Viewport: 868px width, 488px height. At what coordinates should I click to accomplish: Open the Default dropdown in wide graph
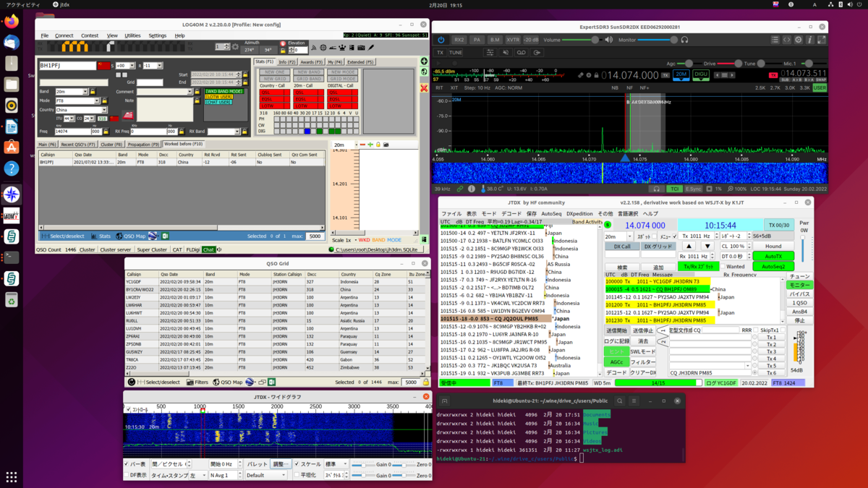[x=268, y=475]
